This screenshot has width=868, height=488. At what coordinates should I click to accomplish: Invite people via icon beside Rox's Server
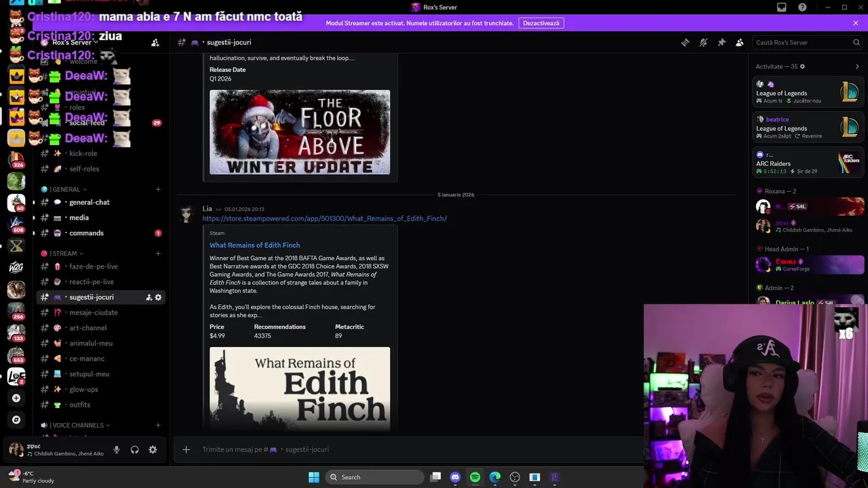coord(155,43)
